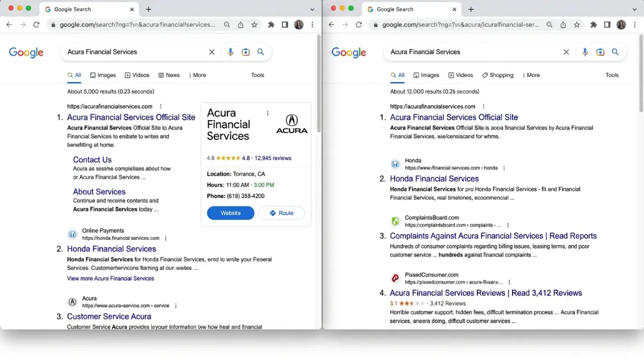Screen dimensions: 644x359
Task: Click the right window's vertical scrollbar
Action: click(x=641, y=73)
